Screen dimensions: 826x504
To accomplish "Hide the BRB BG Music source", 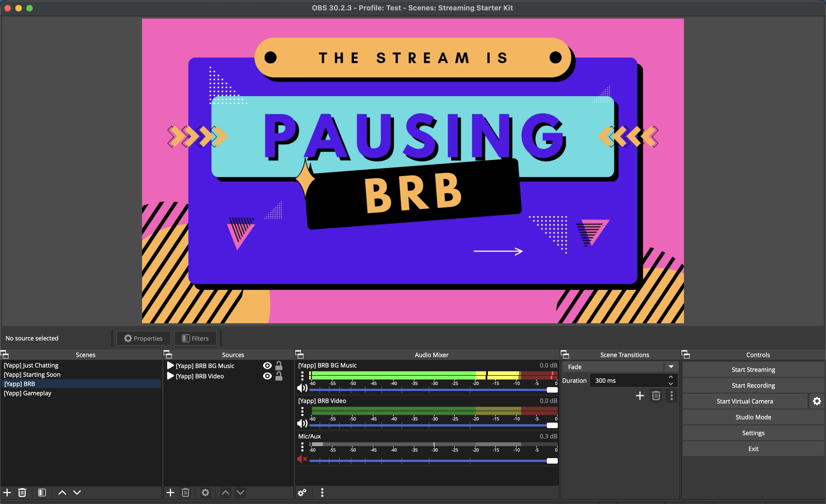I will [267, 366].
